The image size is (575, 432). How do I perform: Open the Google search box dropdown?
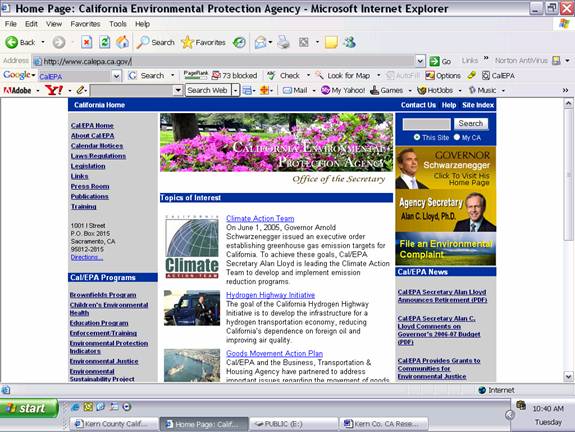(116, 76)
